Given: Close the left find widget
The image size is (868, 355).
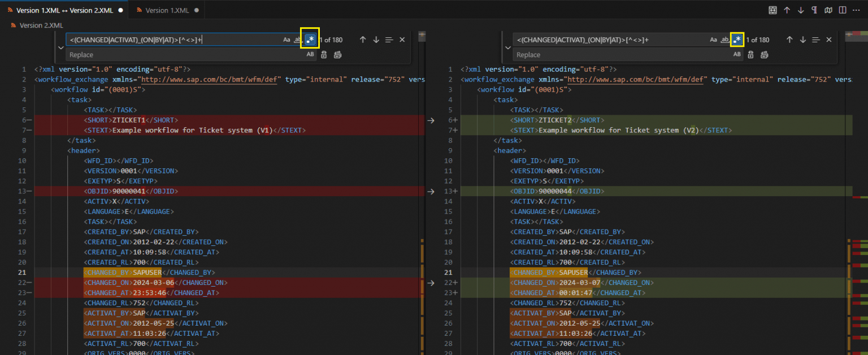Looking at the screenshot, I should [x=402, y=40].
